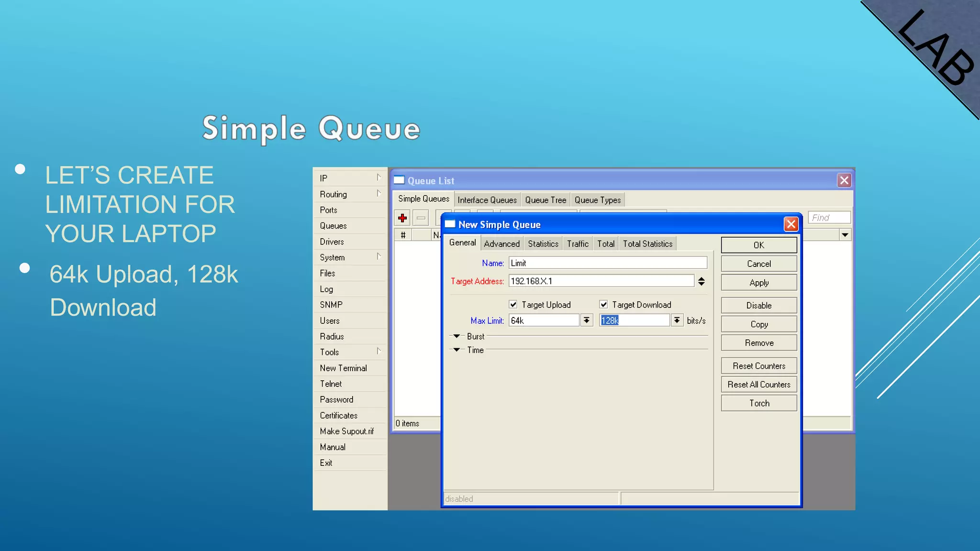Screen dimensions: 980x551
Task: Open download Max Limit dropdown
Action: pos(677,320)
